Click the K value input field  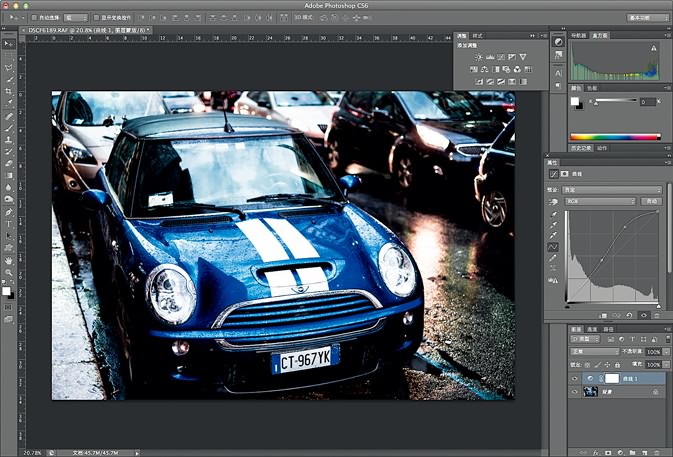pyautogui.click(x=648, y=102)
